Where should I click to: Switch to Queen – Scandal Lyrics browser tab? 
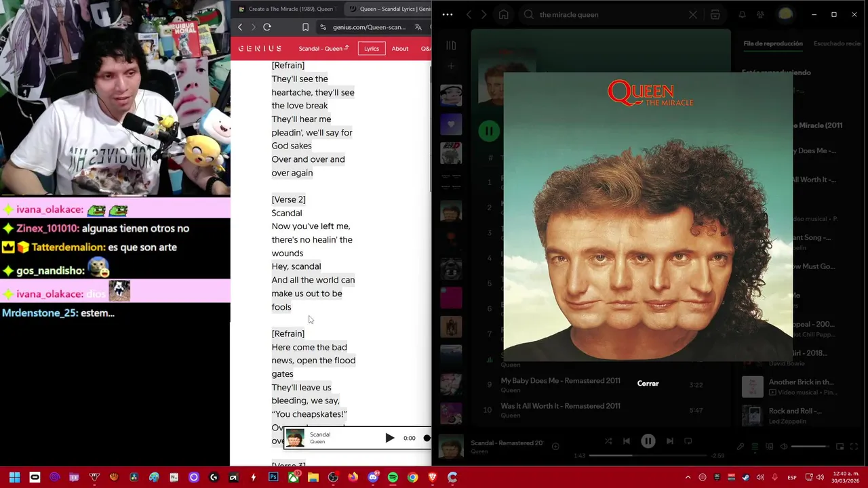point(389,9)
